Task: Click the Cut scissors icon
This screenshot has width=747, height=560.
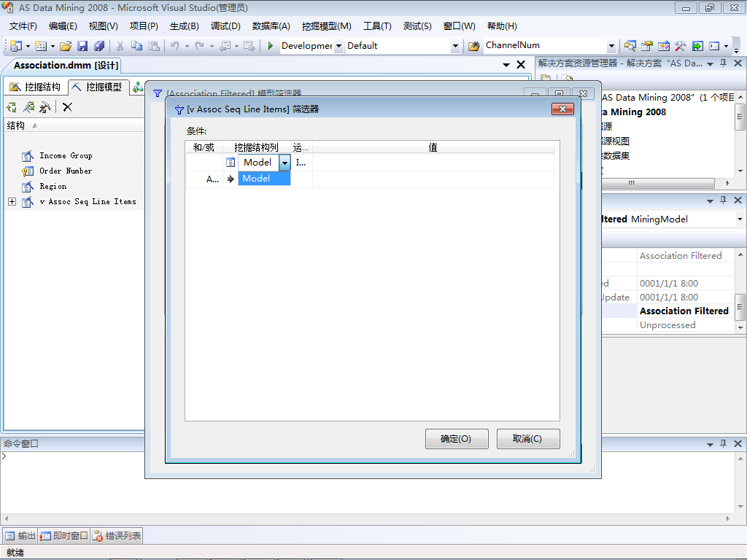Action: [x=120, y=46]
